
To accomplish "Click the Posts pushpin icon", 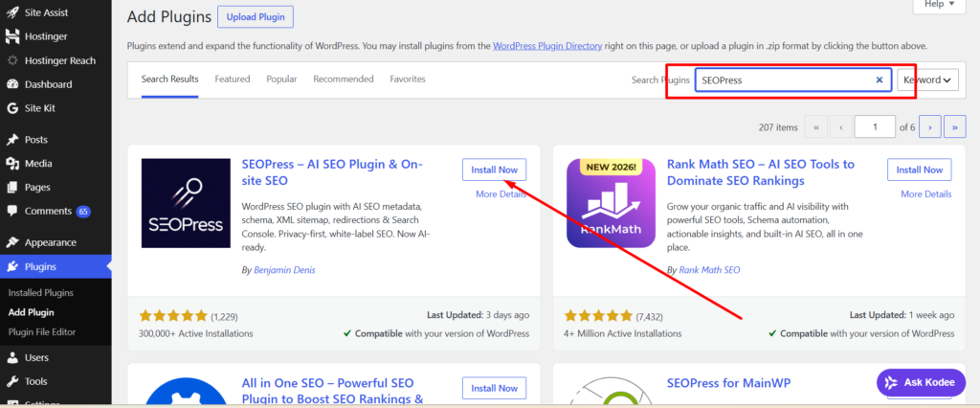I will [x=11, y=140].
